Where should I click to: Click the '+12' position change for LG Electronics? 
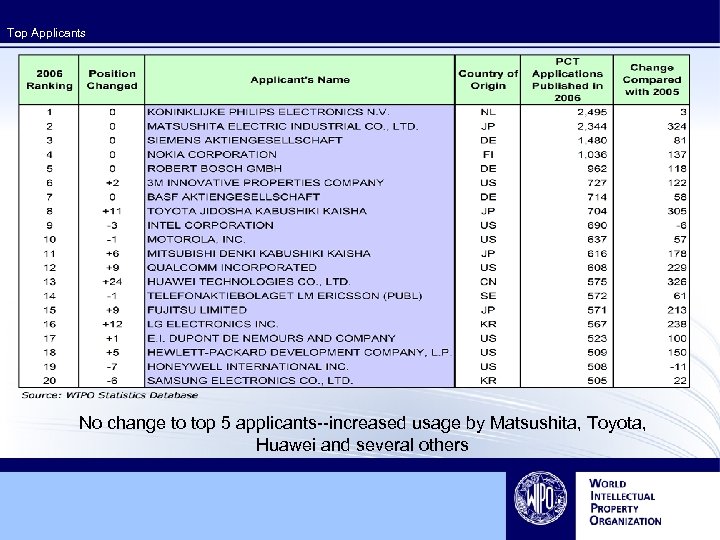pos(112,324)
